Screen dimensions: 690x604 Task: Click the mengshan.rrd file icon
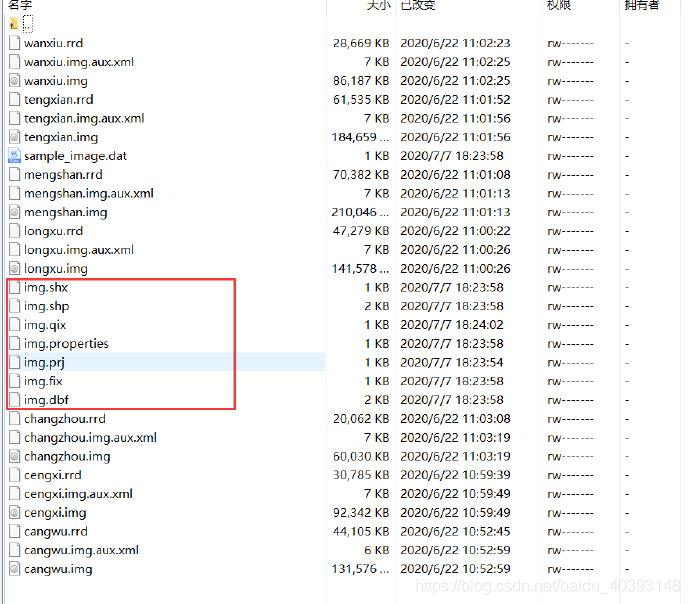click(x=15, y=175)
